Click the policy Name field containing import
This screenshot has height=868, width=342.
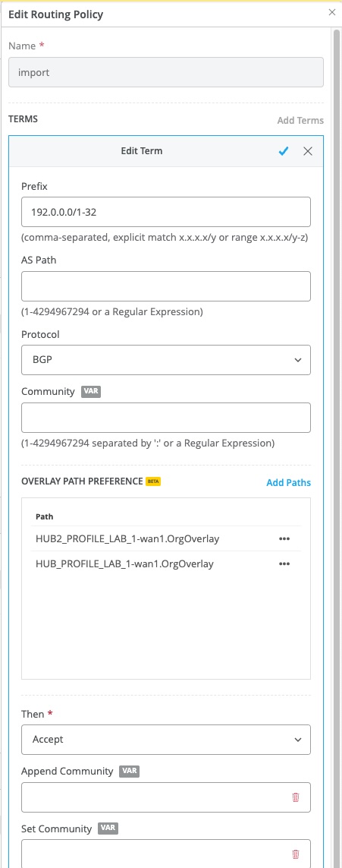[x=166, y=72]
